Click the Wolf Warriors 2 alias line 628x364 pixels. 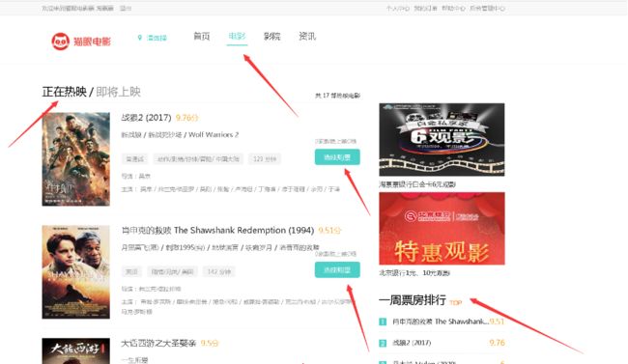pyautogui.click(x=180, y=135)
